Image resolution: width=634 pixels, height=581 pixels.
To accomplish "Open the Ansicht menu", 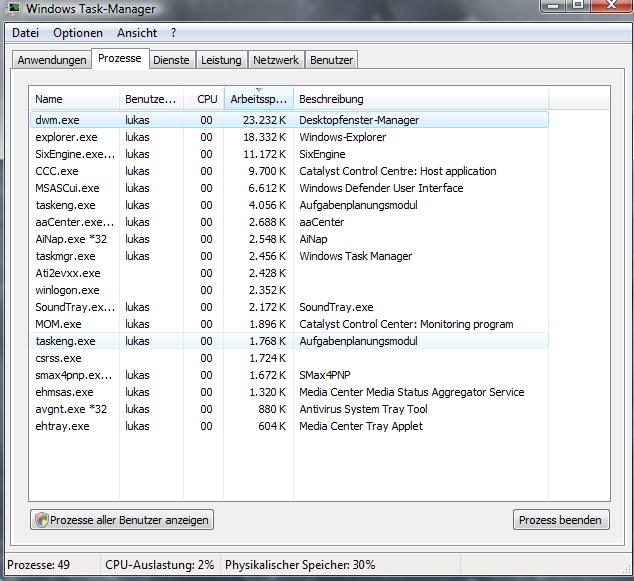I will point(137,33).
